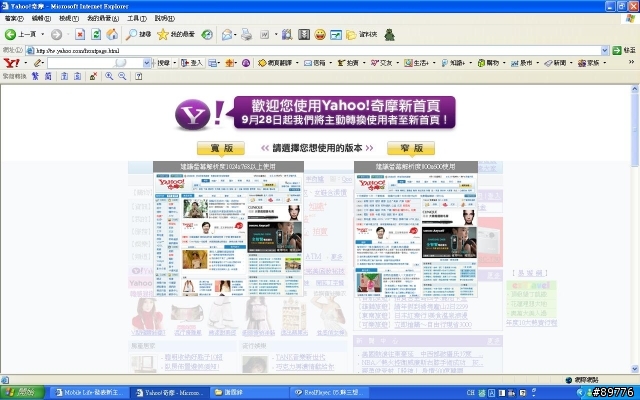
Task: Switch to the yellow folder taskbar window
Action: coord(251,393)
